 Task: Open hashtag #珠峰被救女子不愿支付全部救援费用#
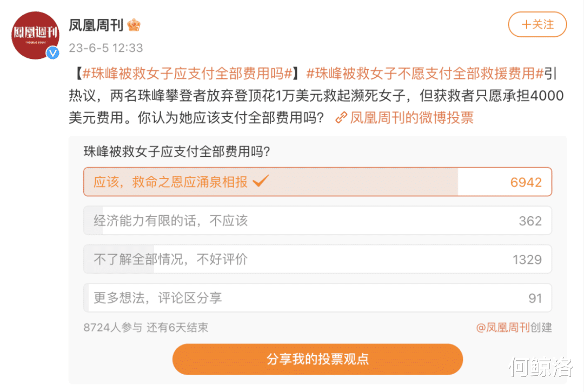click(424, 73)
